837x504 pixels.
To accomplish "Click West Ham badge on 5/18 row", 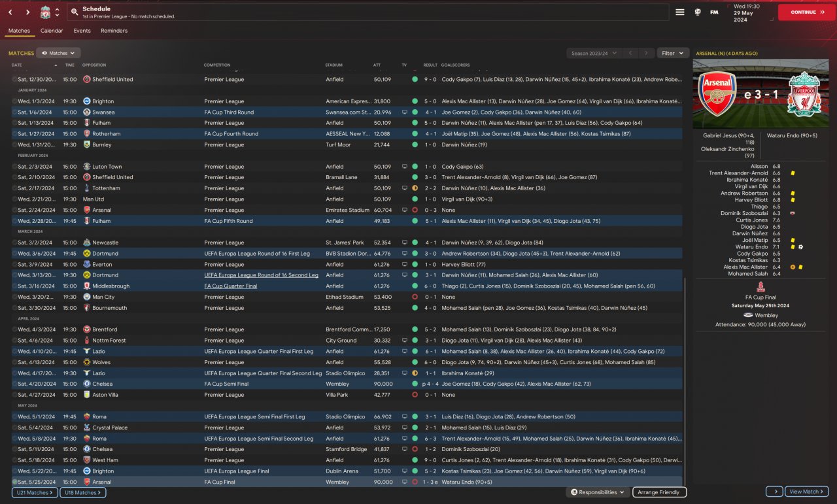I will [87, 460].
